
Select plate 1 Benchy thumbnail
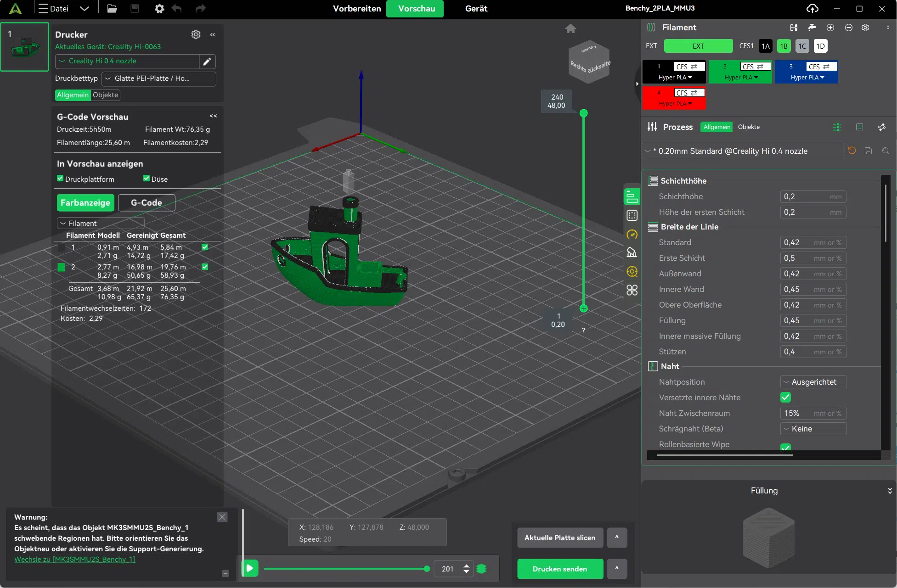(25, 47)
